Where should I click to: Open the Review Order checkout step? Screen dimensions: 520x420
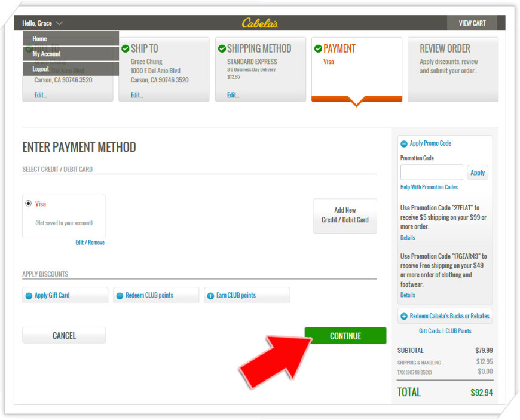click(x=453, y=69)
